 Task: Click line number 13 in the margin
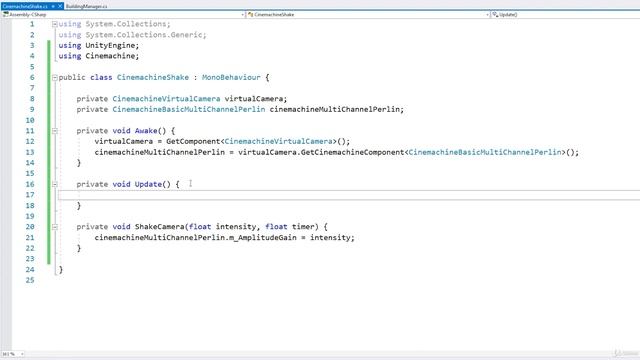click(30, 152)
